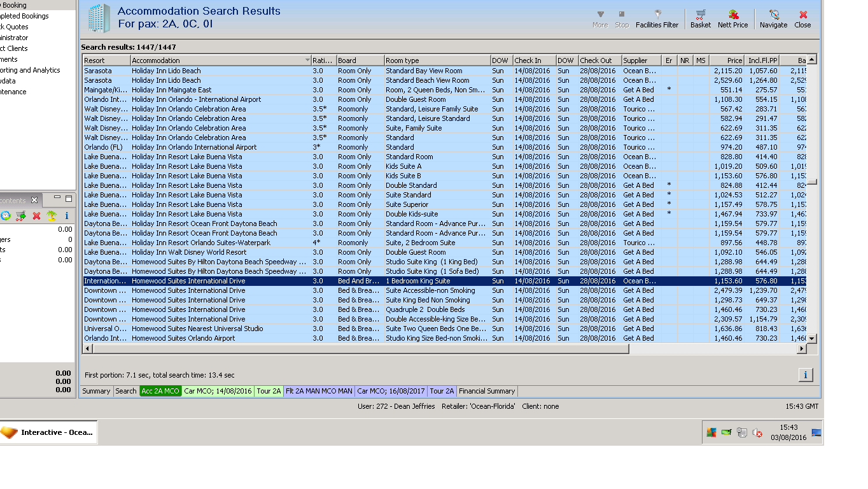868x489 pixels.
Task: Open the Flt 2A MAN MCO MAN tab
Action: tap(319, 391)
